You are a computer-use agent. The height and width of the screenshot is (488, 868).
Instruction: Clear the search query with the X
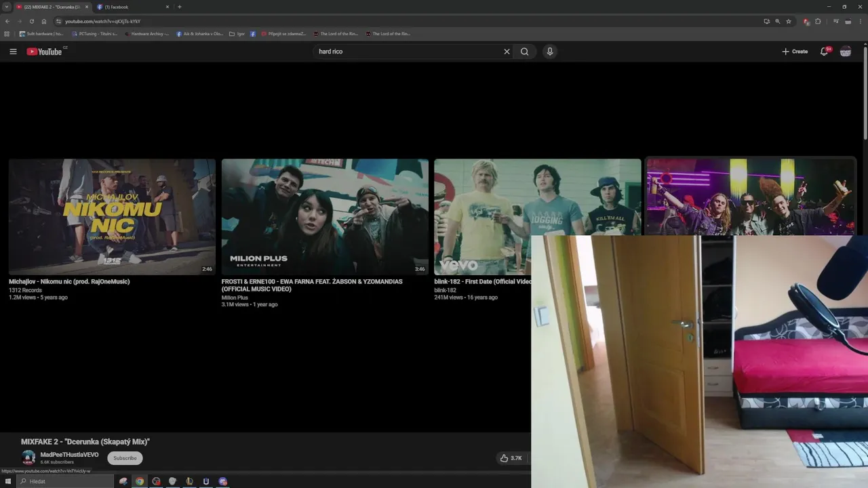[507, 52]
